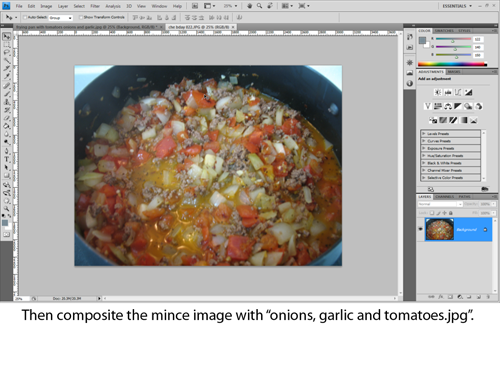Select the Background layer thumbnail
The image size is (500, 376).
pos(440,229)
